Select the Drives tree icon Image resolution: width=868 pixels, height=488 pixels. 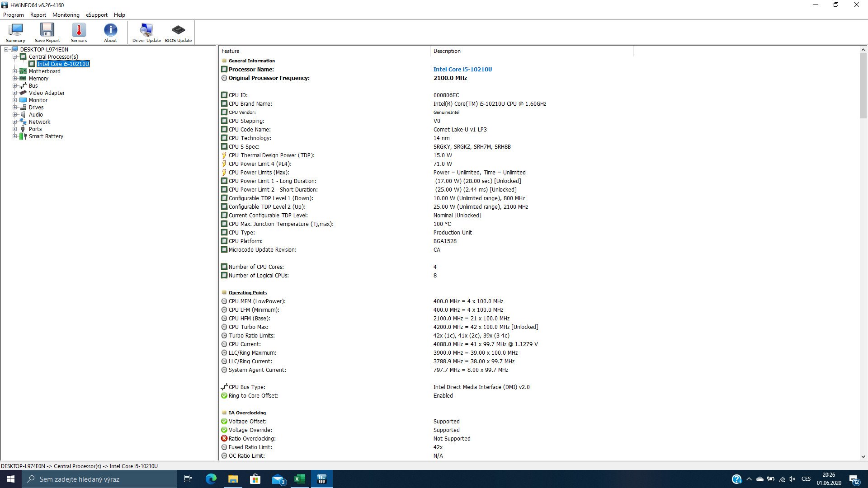[x=23, y=108]
